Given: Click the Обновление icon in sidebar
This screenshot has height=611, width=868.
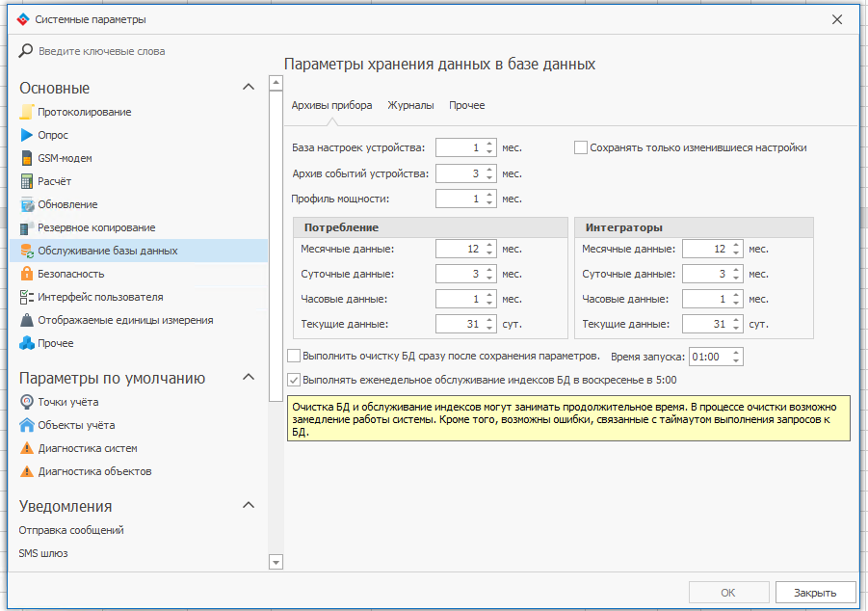Looking at the screenshot, I should pos(27,204).
